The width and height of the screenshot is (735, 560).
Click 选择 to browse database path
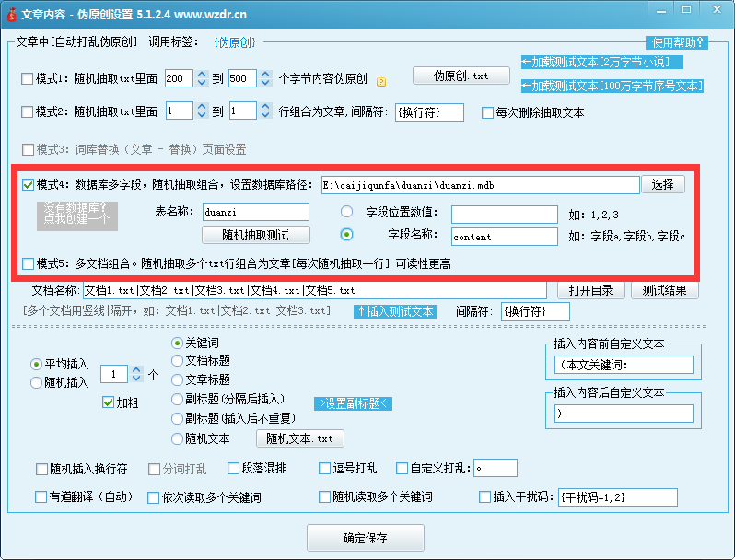pyautogui.click(x=663, y=184)
